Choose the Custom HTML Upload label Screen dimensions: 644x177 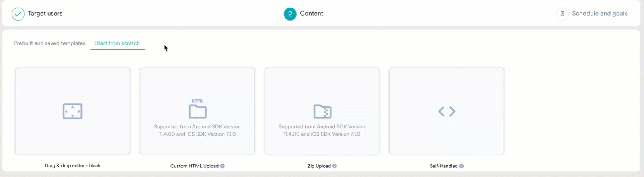tap(195, 166)
